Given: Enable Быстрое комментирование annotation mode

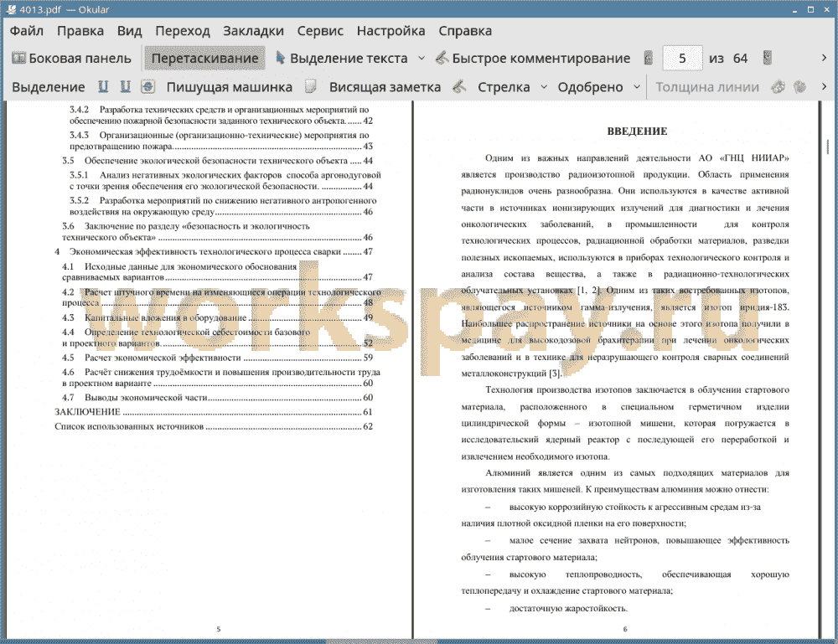Looking at the screenshot, I should pyautogui.click(x=533, y=59).
